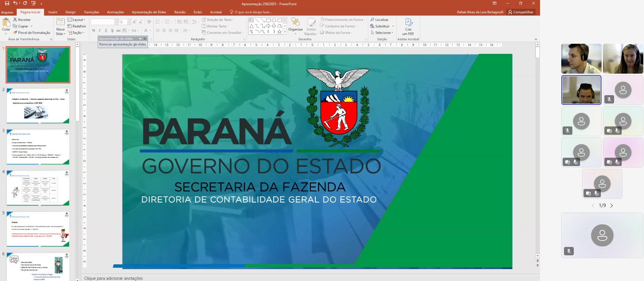The image size is (644, 281).
Task: Switch to the Animações tab
Action: 115,12
